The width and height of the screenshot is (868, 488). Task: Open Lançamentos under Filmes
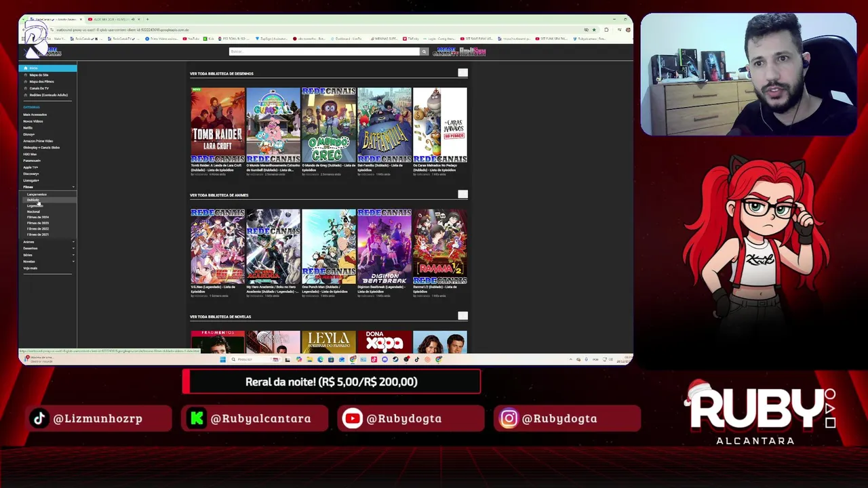tap(37, 195)
